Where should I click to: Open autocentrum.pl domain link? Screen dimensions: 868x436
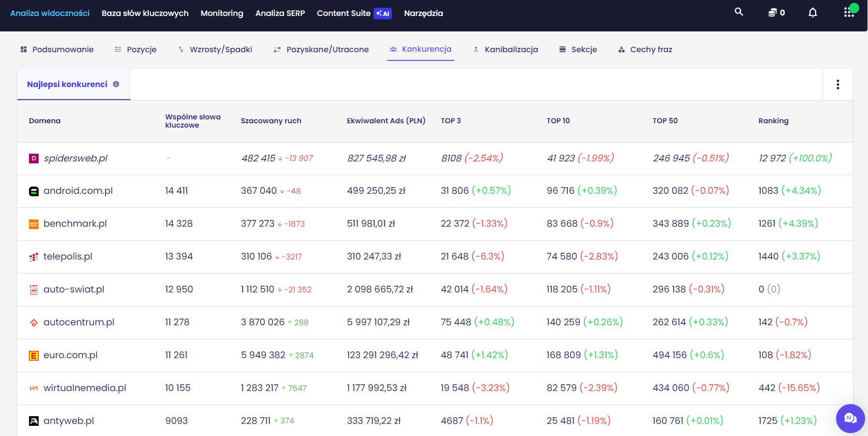tap(79, 322)
